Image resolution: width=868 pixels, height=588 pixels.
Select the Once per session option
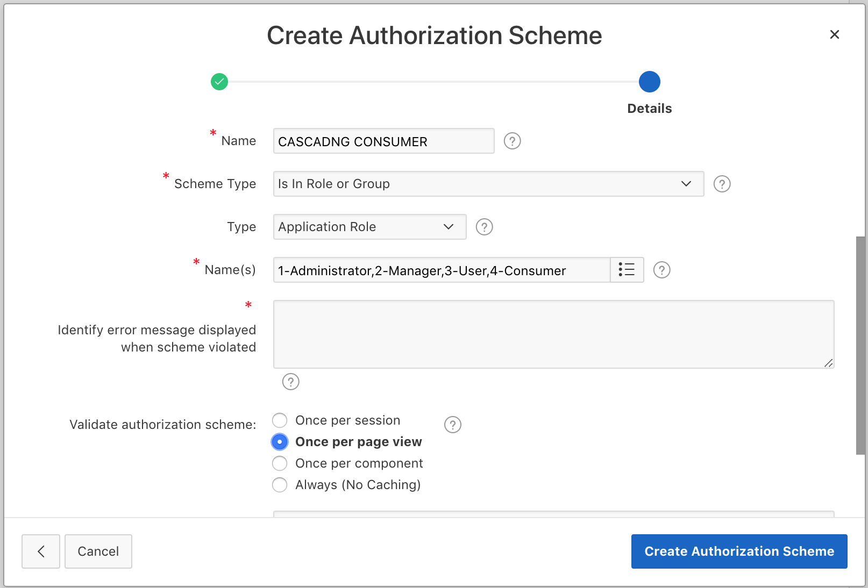pyautogui.click(x=280, y=420)
